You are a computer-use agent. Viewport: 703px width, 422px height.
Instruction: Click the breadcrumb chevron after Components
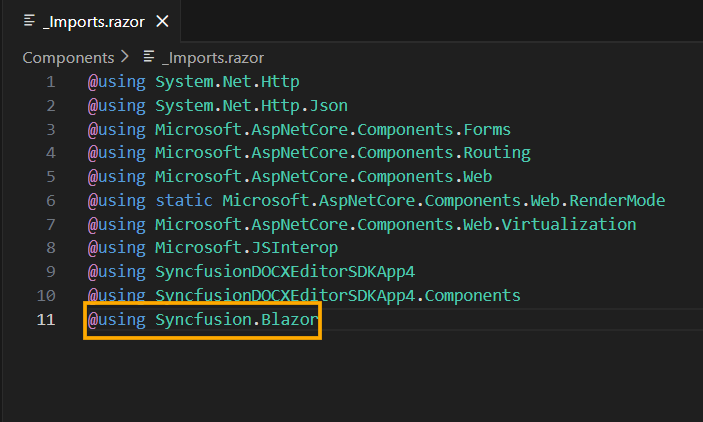point(124,57)
